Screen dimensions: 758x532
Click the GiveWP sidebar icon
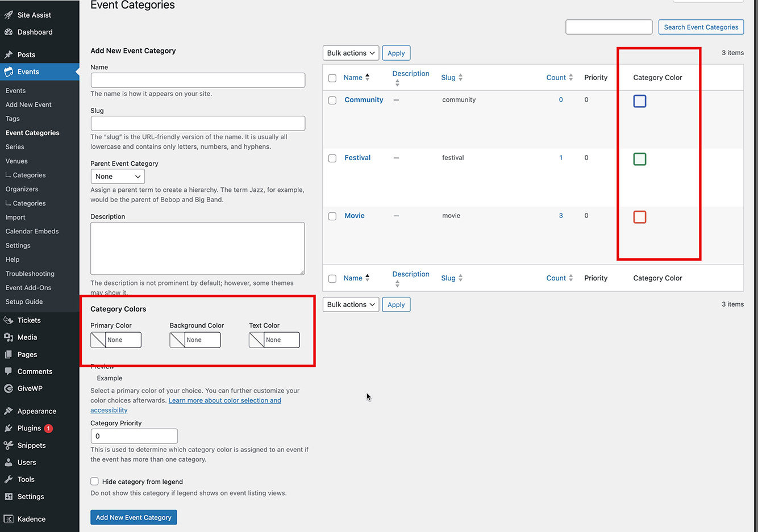click(9, 388)
